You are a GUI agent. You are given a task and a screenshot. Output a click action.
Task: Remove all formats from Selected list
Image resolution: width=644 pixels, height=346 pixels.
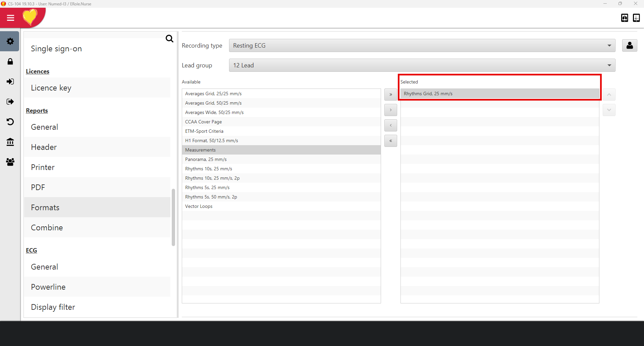point(390,141)
